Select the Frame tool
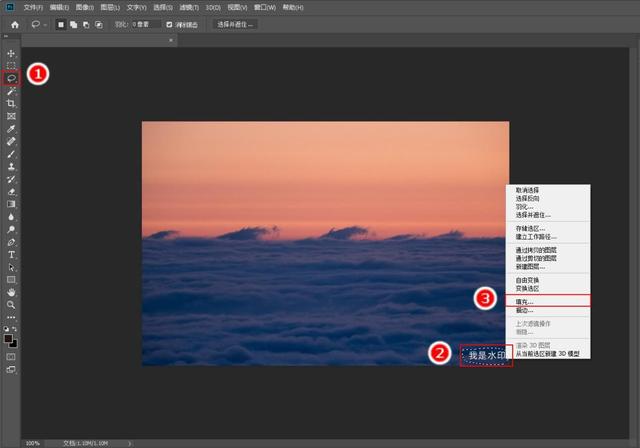This screenshot has width=640, height=448. point(11,116)
